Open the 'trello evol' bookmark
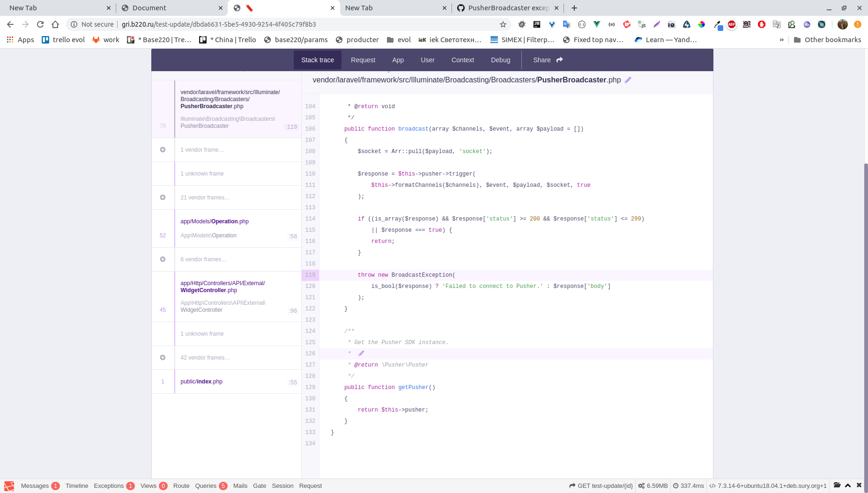The height and width of the screenshot is (493, 868). (63, 40)
